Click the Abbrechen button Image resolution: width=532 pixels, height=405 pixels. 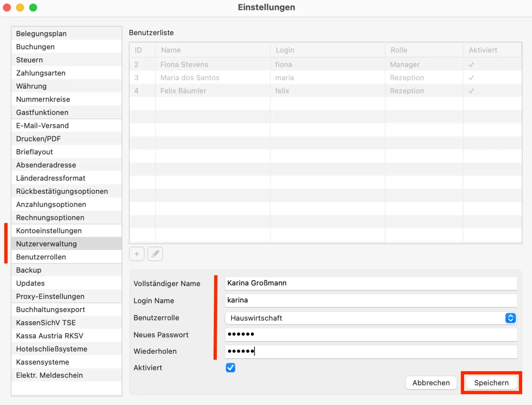(x=431, y=383)
